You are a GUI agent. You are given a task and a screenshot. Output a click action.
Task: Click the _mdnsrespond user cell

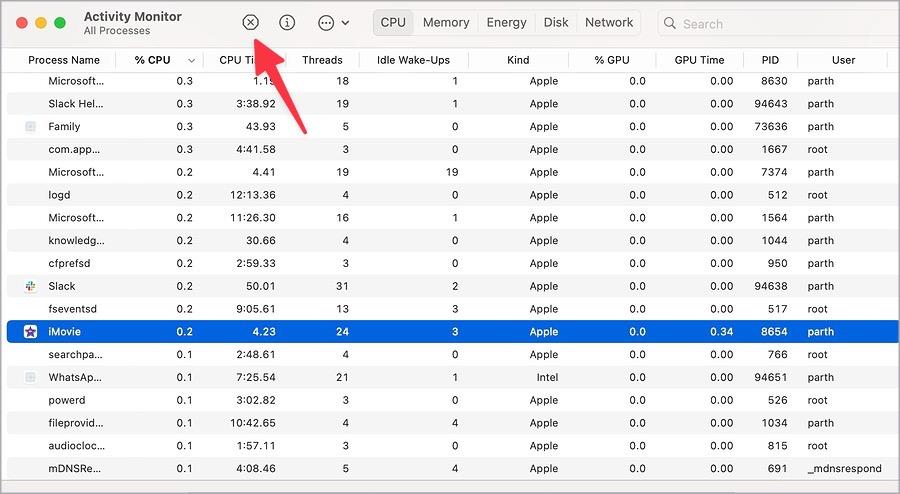pos(844,468)
